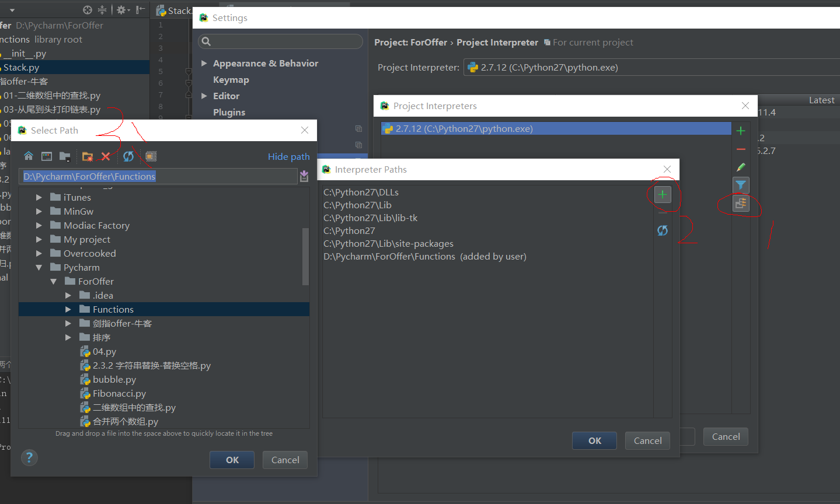Open Project view type dropdown arrow
This screenshot has width=840, height=504.
click(12, 10)
